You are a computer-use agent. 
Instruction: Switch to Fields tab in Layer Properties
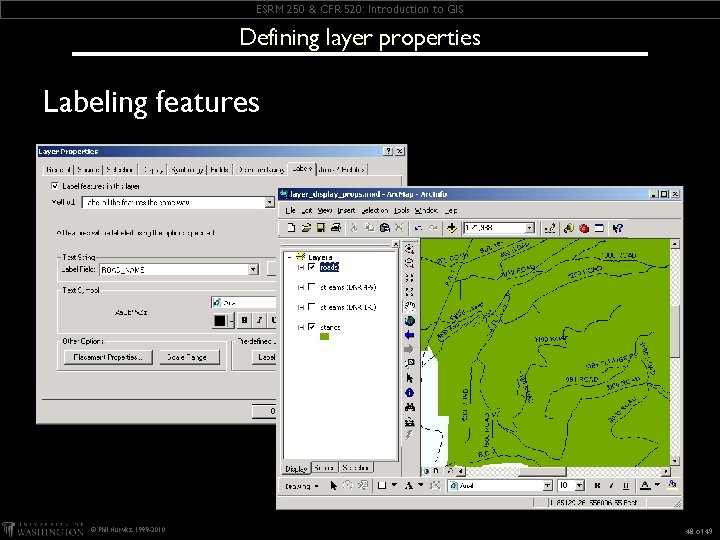click(219, 169)
